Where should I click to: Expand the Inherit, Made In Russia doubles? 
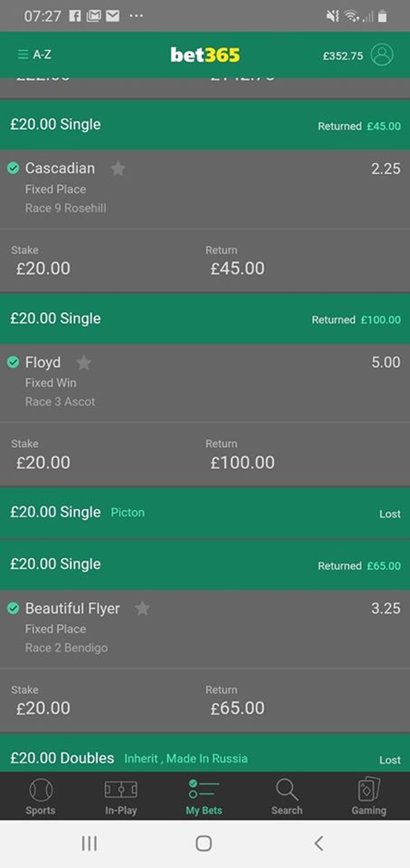tap(205, 758)
